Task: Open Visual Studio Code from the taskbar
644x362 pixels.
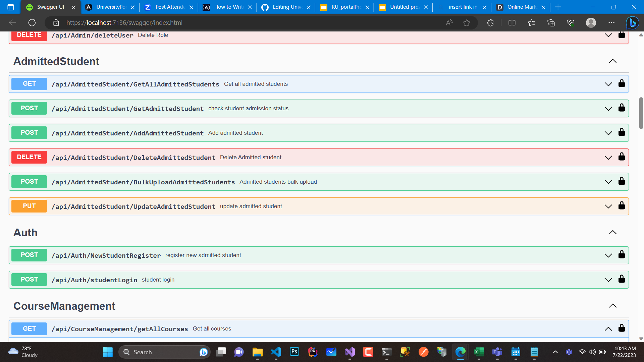Action: point(276,352)
